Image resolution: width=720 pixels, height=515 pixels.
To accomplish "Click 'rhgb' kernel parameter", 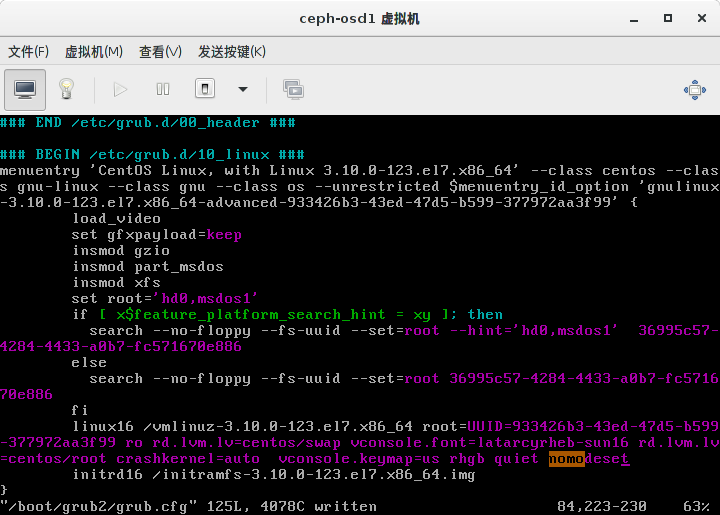I will (x=467, y=459).
